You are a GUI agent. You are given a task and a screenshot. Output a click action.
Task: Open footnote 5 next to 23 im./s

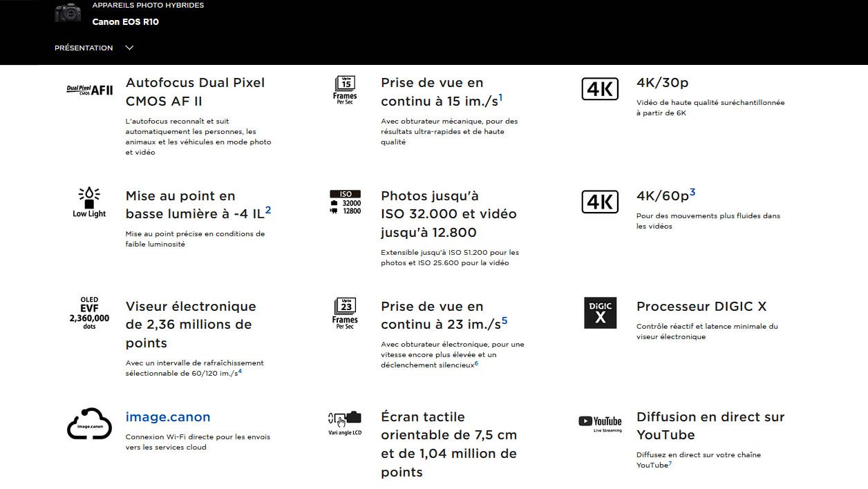504,320
